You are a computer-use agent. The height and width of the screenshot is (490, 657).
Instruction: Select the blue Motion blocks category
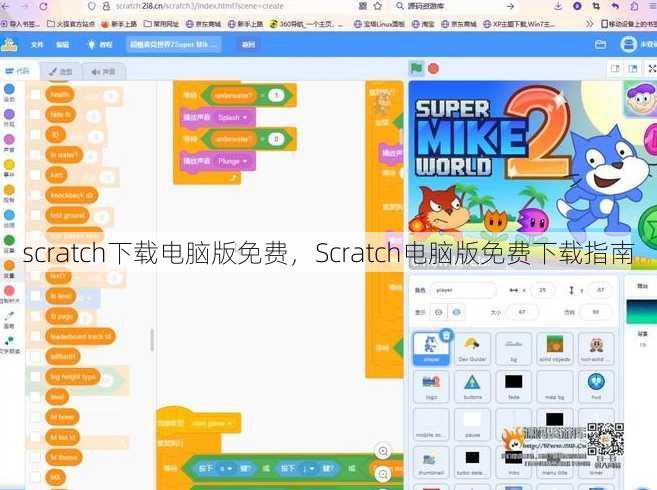pyautogui.click(x=9, y=92)
